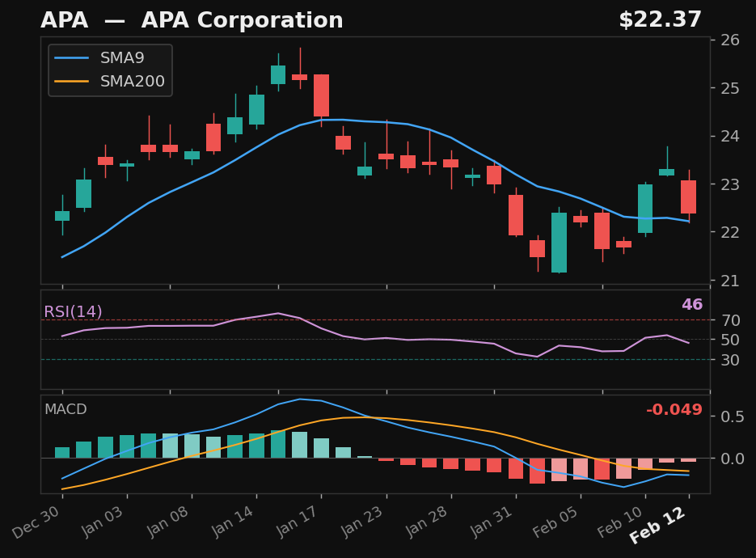Click the bold Feb 12 date label
The width and height of the screenshot is (756, 558).
tap(658, 526)
